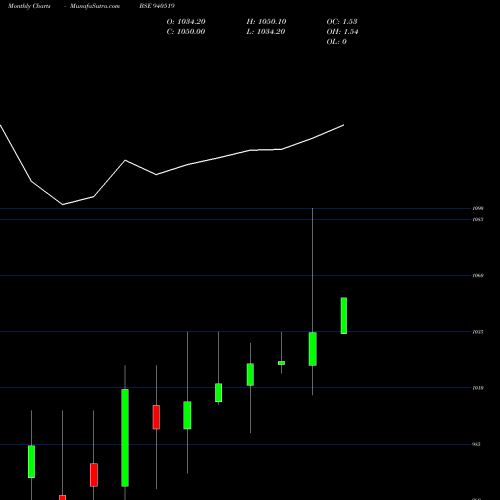Click the 'OL: 0' value

(336, 42)
